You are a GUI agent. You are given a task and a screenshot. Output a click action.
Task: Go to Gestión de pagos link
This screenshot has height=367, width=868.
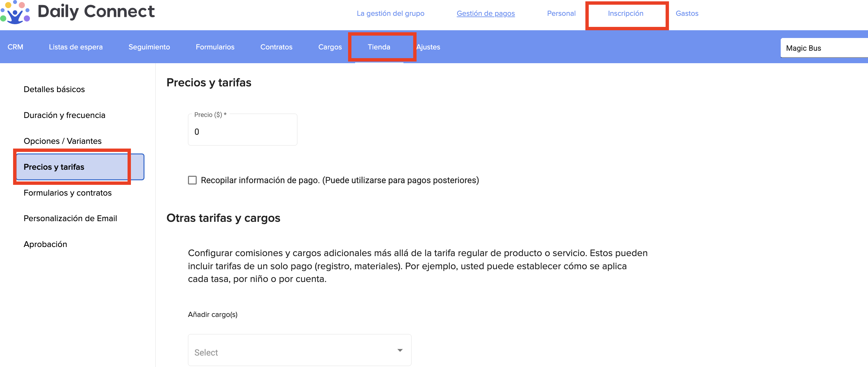tap(485, 13)
